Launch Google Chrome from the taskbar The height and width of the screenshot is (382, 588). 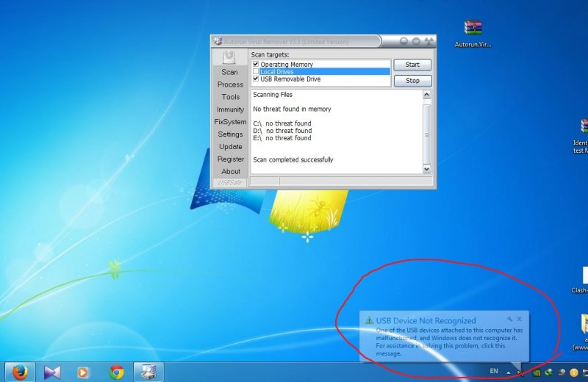[117, 372]
